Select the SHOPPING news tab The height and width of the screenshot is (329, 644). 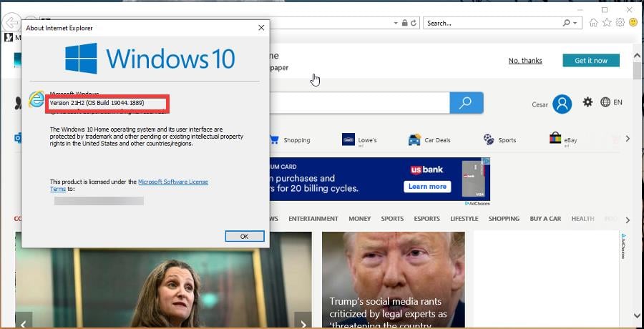tap(504, 219)
